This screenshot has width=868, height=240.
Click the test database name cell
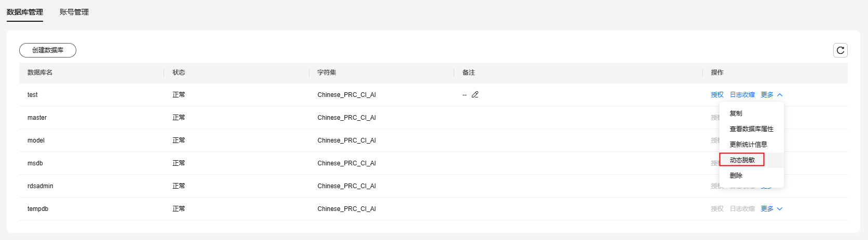(x=33, y=95)
